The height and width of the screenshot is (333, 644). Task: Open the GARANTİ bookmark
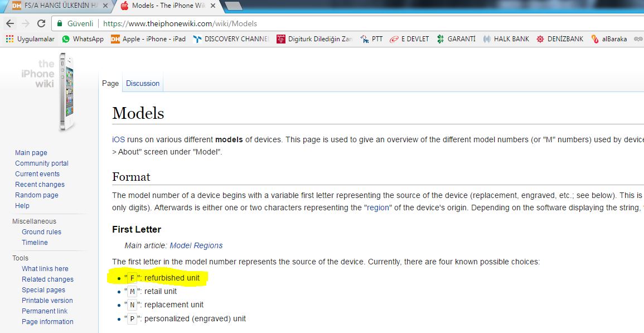(x=456, y=39)
